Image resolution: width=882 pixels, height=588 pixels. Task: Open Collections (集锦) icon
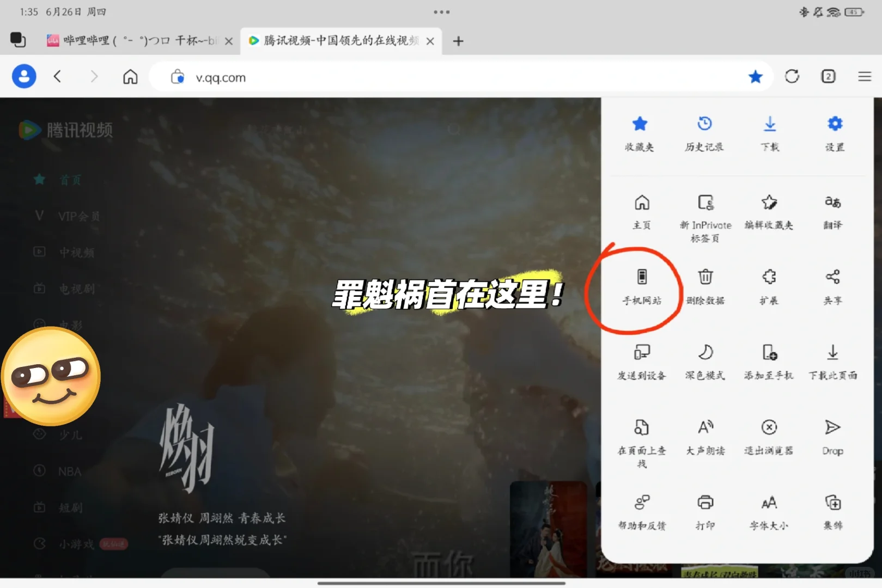coord(832,512)
